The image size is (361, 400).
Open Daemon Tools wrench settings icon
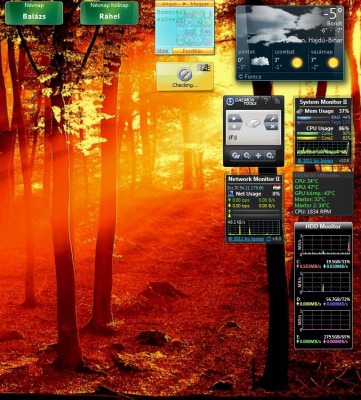coord(272,118)
